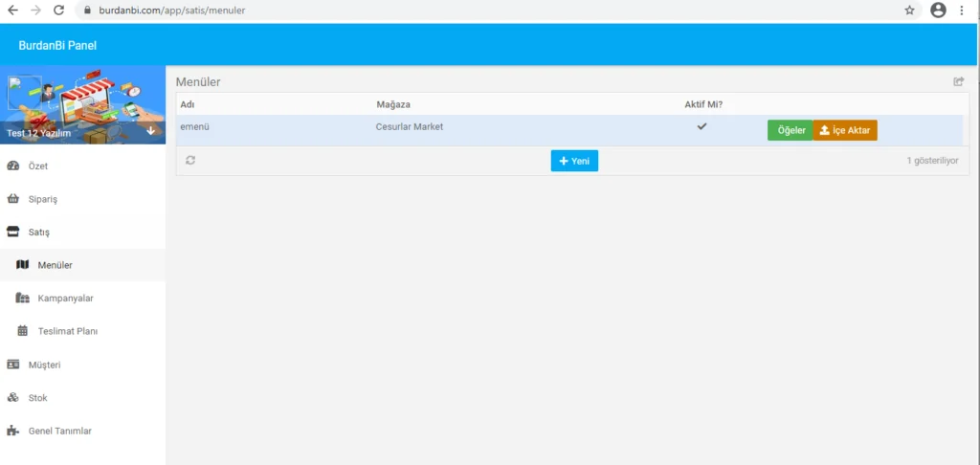The width and height of the screenshot is (980, 465).
Task: Click the Menüler page heading
Action: click(198, 82)
